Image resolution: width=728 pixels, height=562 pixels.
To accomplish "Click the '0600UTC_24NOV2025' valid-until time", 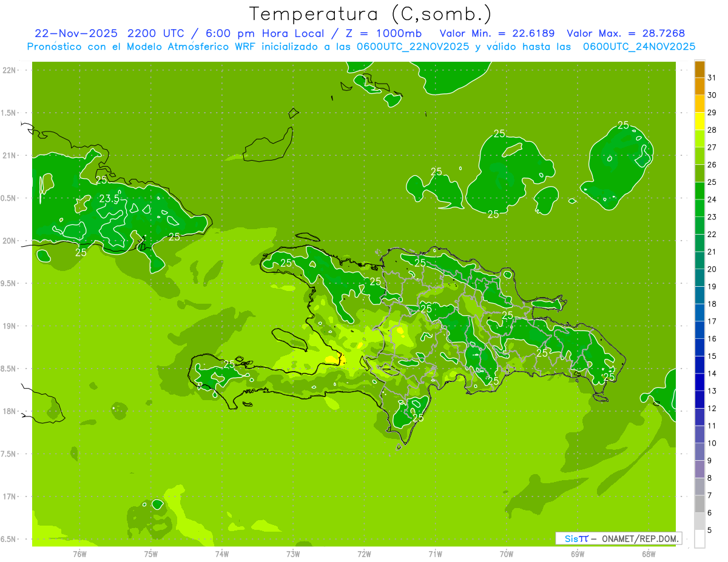I will (x=639, y=46).
